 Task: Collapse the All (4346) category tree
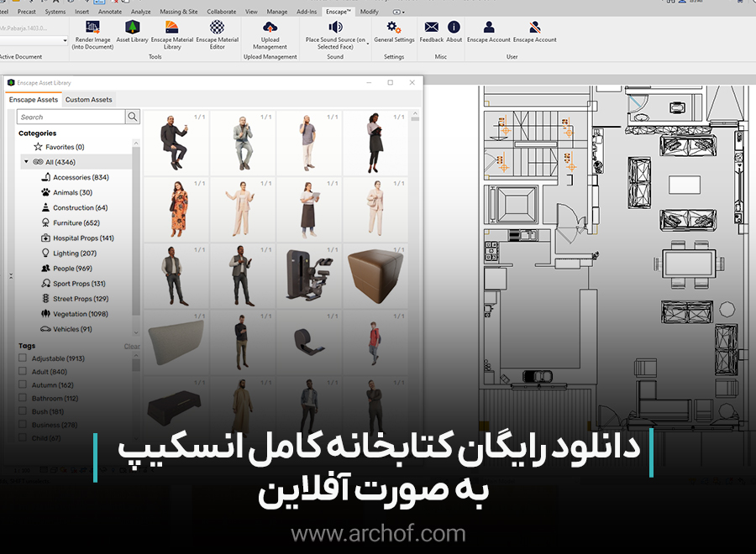click(x=26, y=162)
